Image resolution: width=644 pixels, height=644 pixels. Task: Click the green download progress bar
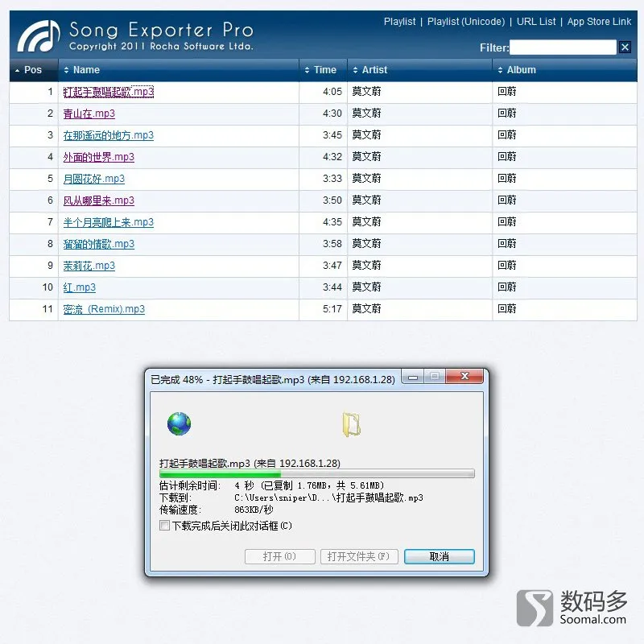point(316,473)
